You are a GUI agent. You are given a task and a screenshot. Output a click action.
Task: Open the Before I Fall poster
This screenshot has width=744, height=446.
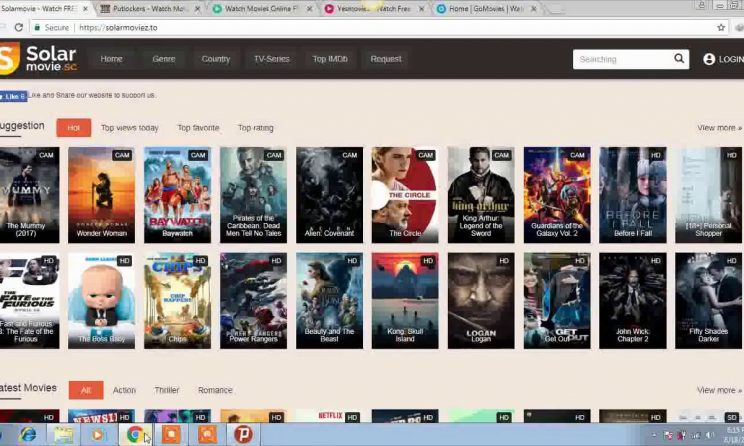pos(633,195)
